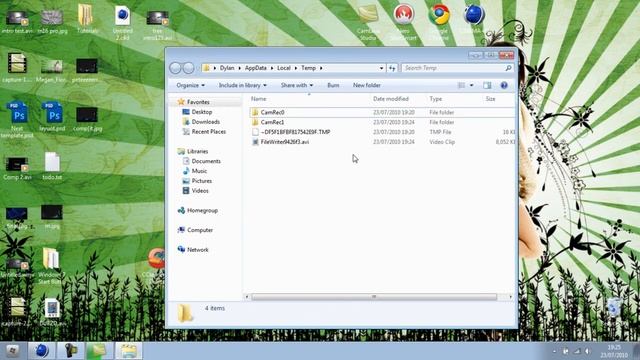Select Favorites in the navigation pane
Screen dimensions: 640x360
tap(198, 102)
